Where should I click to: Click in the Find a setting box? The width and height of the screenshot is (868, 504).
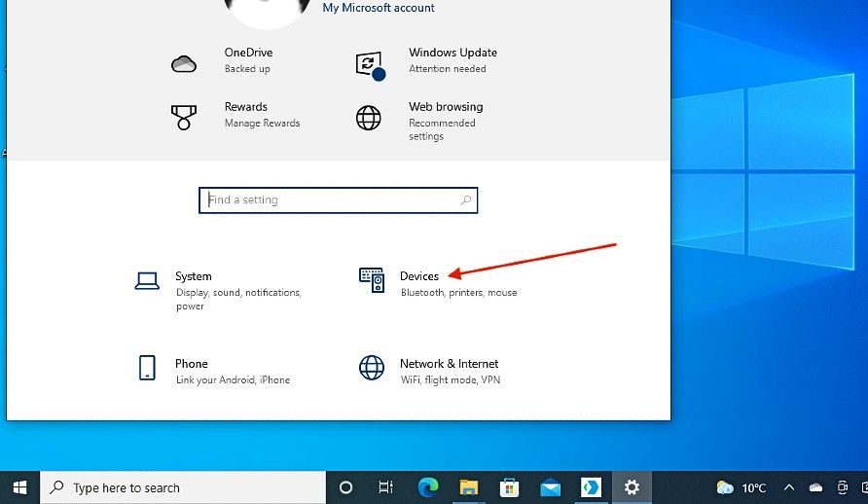[339, 199]
